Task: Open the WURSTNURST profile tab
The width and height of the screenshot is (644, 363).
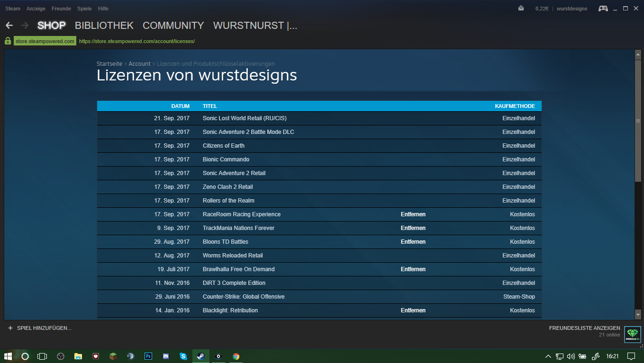Action: (255, 26)
